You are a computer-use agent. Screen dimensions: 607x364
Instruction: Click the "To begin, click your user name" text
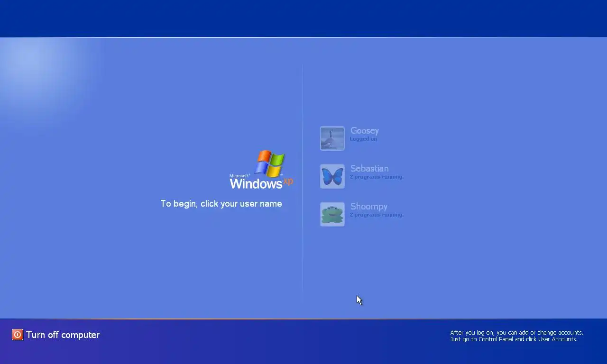click(x=221, y=204)
